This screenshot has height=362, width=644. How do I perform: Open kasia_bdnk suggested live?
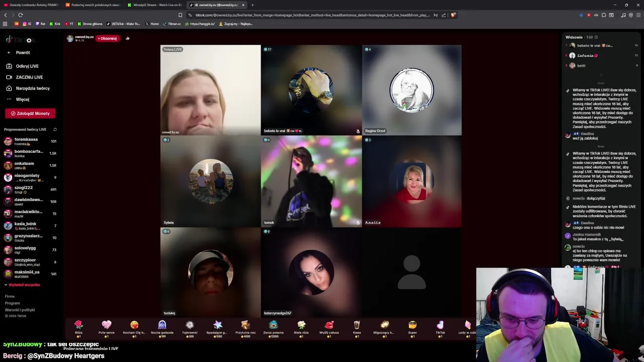(30, 226)
